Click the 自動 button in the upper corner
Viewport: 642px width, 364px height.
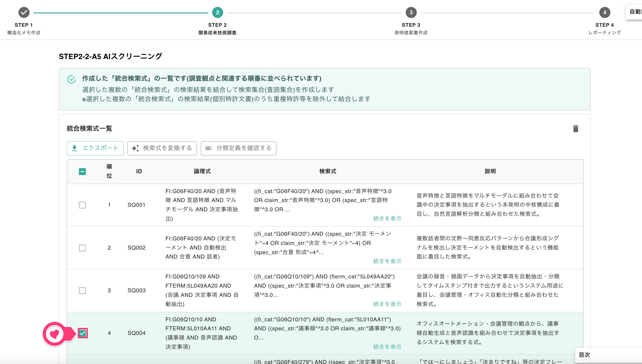(x=634, y=12)
